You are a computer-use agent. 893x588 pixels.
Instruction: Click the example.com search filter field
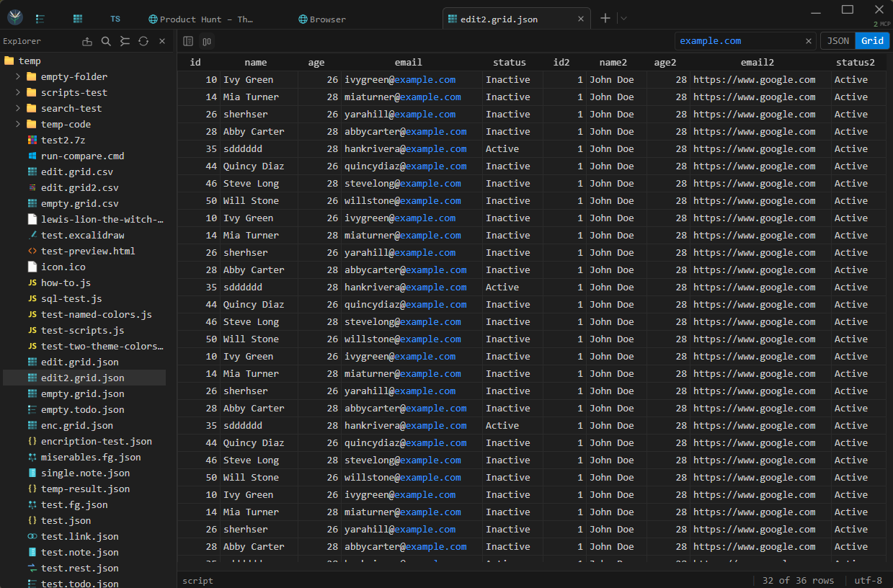738,41
